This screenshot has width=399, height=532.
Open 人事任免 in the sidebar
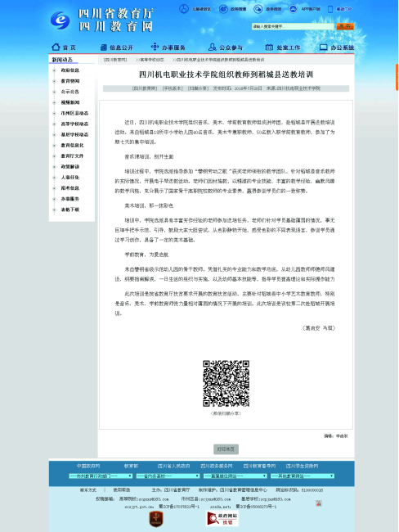(x=70, y=178)
